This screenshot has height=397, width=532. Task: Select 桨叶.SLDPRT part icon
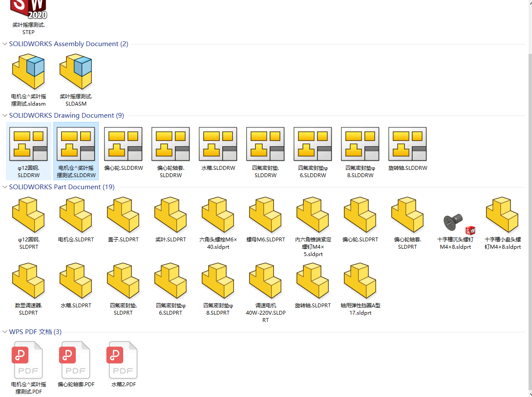point(171,215)
